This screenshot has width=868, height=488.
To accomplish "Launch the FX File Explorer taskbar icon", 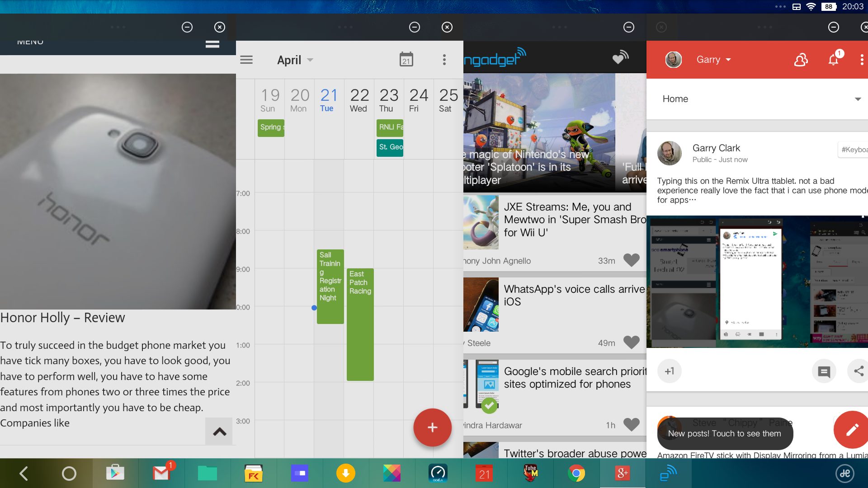I will tap(253, 473).
